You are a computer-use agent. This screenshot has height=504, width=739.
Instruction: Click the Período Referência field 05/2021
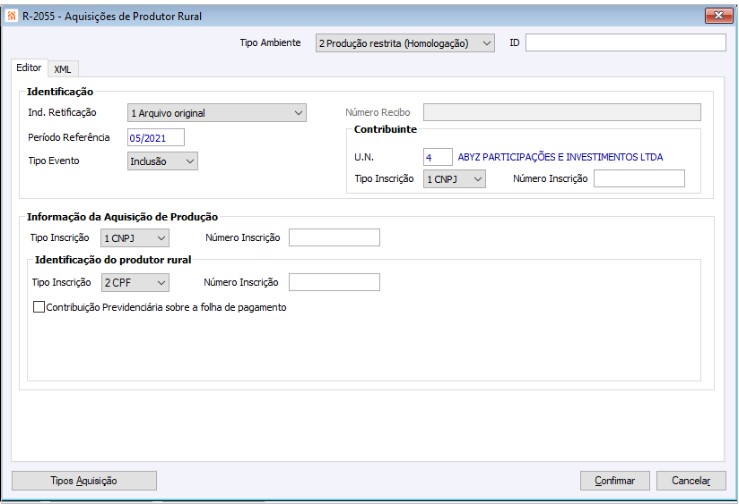156,138
